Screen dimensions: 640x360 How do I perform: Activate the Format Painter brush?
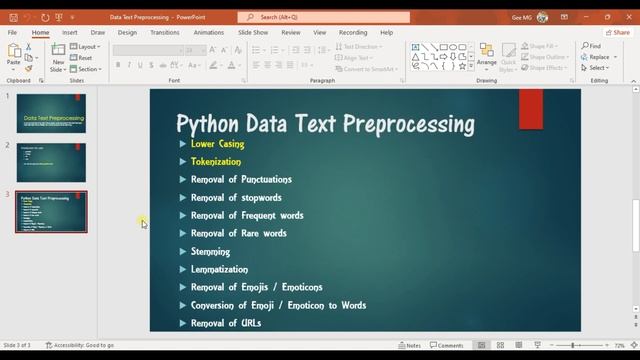[29, 69]
